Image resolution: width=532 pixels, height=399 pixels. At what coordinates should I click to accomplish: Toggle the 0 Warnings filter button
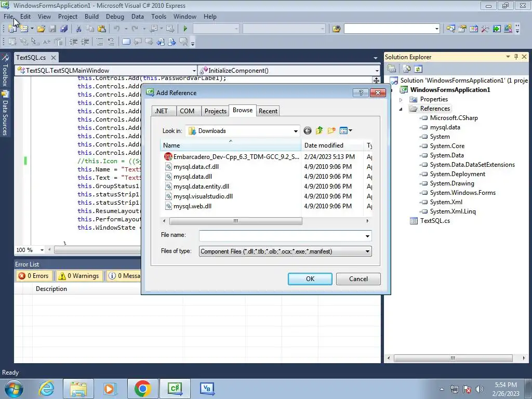[x=79, y=276]
